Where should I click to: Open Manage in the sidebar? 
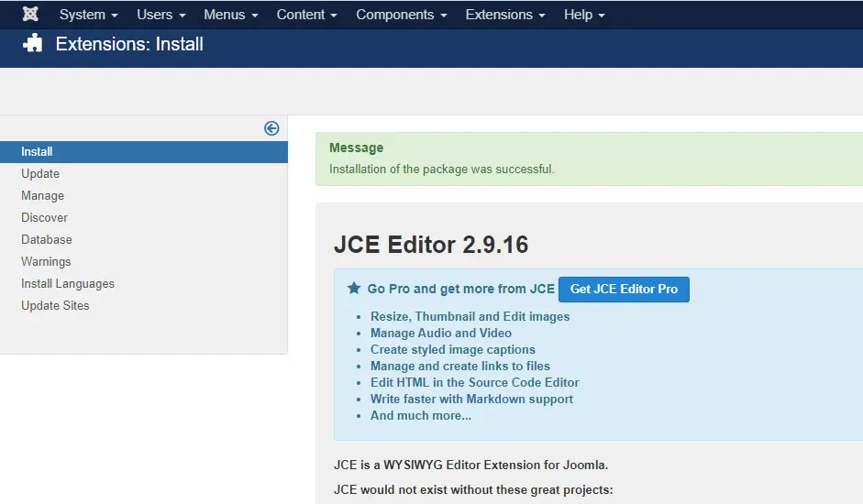(43, 196)
